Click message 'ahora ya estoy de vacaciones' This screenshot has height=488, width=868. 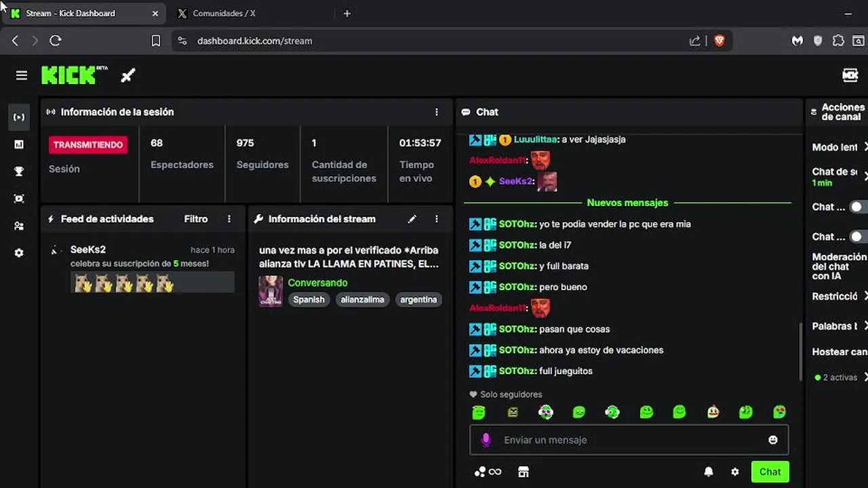(x=601, y=350)
